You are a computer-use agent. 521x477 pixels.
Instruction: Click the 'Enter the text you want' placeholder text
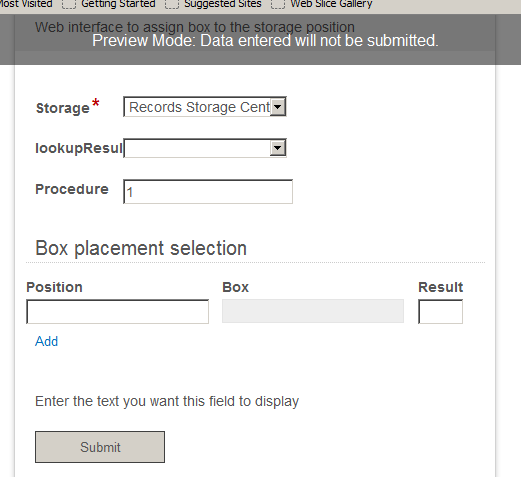pyautogui.click(x=167, y=401)
